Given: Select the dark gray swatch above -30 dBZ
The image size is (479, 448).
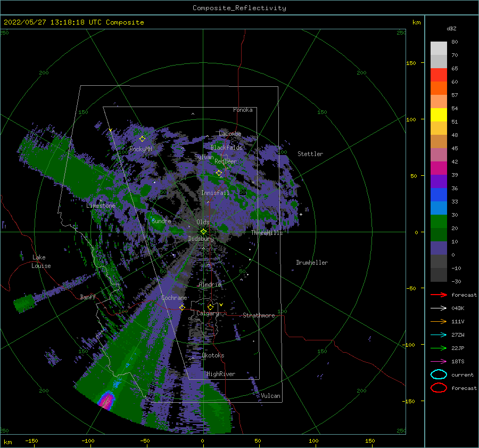Looking at the screenshot, I should click(x=439, y=275).
